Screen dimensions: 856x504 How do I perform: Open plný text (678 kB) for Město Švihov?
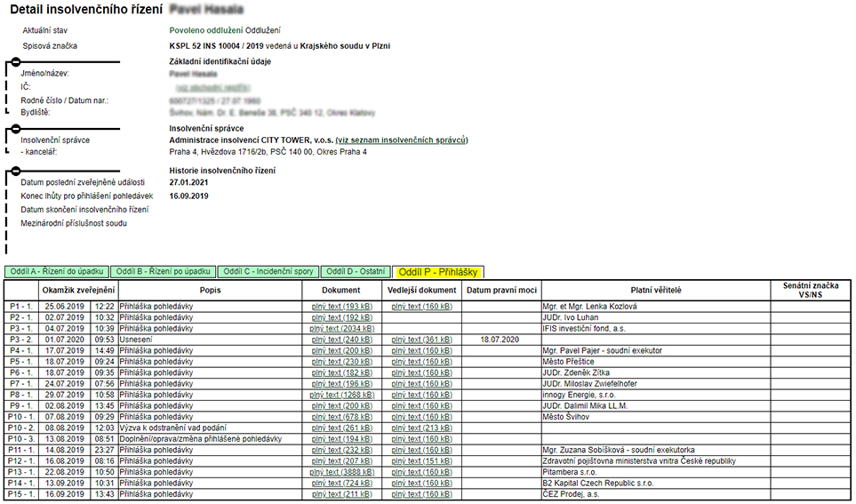coord(341,417)
